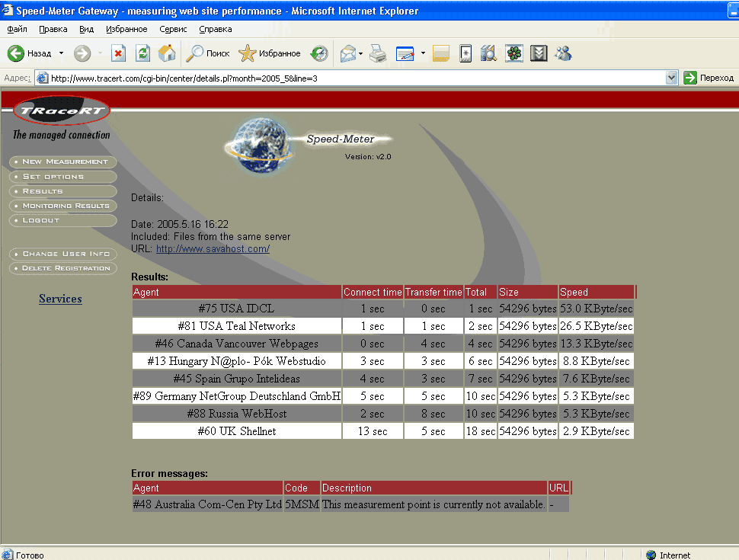This screenshot has height=560, width=739.
Task: Select #13 Hungary N@plo- Pók Webstudio cell
Action: (237, 361)
